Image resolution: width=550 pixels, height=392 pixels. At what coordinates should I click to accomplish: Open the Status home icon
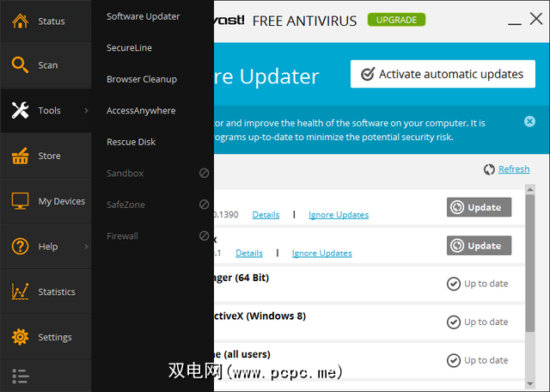click(x=20, y=21)
